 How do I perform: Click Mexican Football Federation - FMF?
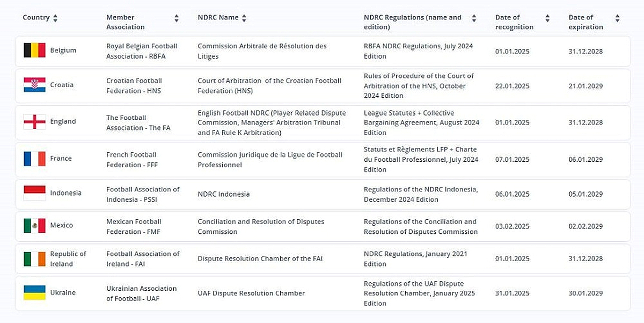pyautogui.click(x=134, y=226)
